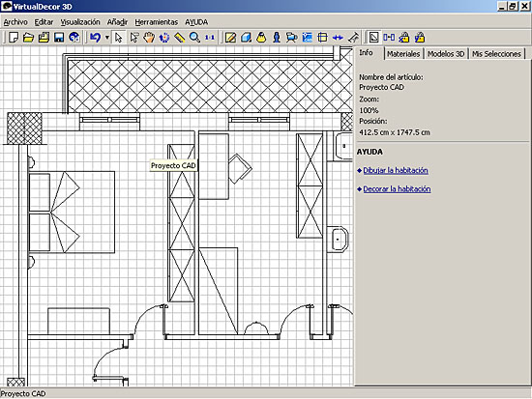The image size is (532, 399).
Task: Click the 1:1 zoom reset icon
Action: (x=210, y=38)
